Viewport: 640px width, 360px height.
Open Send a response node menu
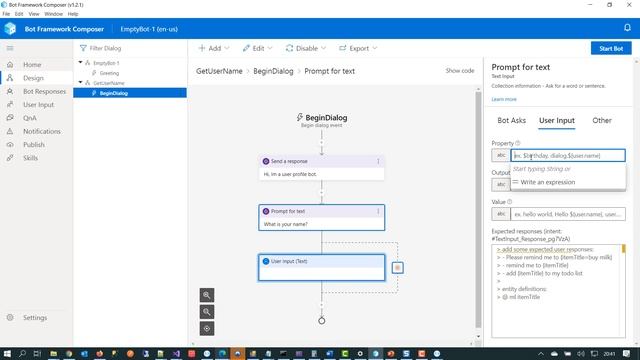378,161
